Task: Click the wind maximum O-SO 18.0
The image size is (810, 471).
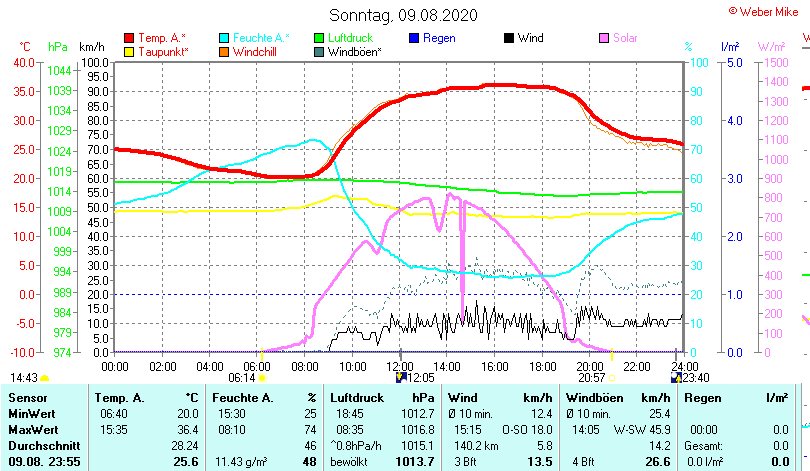Action: (x=527, y=430)
